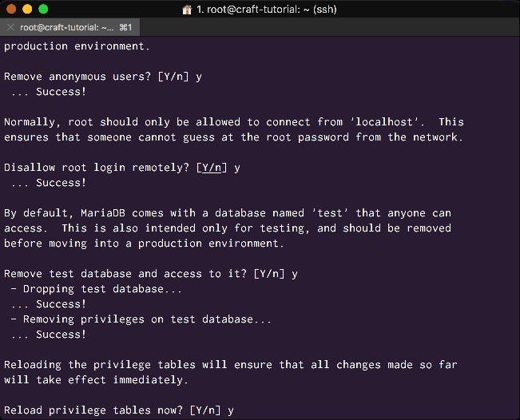Click the ⌘1 shortcut label on the tab

125,27
